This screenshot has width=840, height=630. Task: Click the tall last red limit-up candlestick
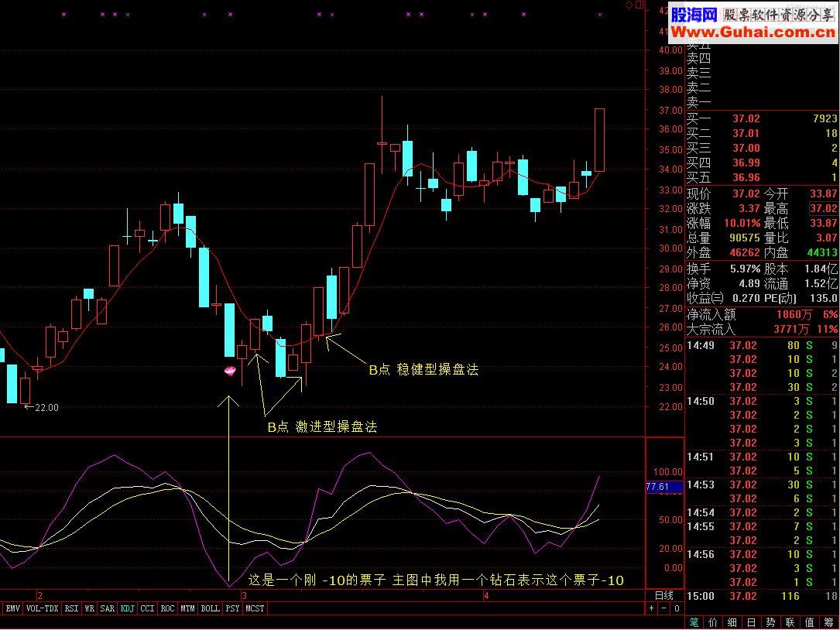point(599,140)
